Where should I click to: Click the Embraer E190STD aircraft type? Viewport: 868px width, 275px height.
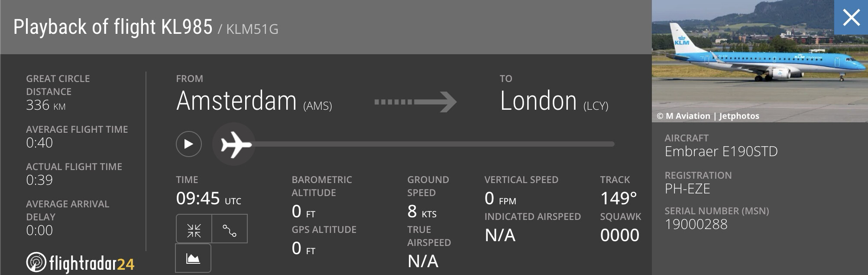click(x=721, y=151)
